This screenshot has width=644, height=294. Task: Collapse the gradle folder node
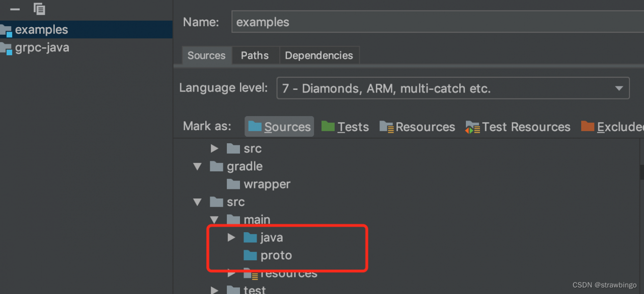197,166
